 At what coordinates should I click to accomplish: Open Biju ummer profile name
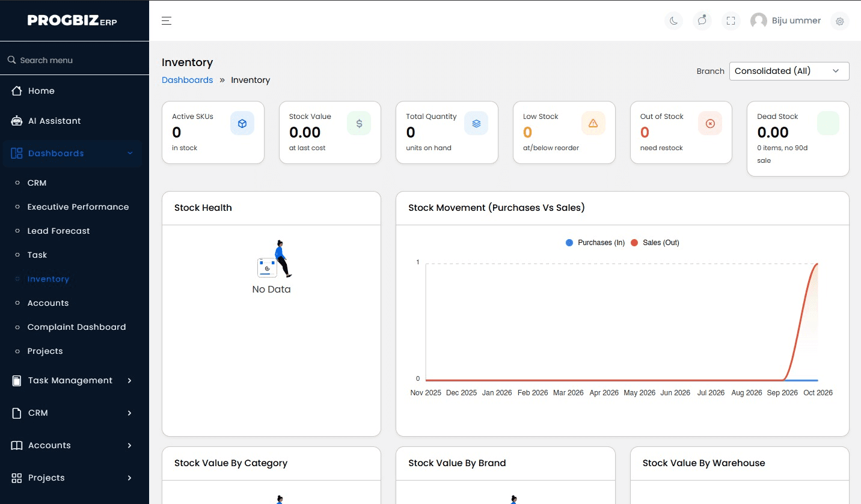[x=796, y=20]
